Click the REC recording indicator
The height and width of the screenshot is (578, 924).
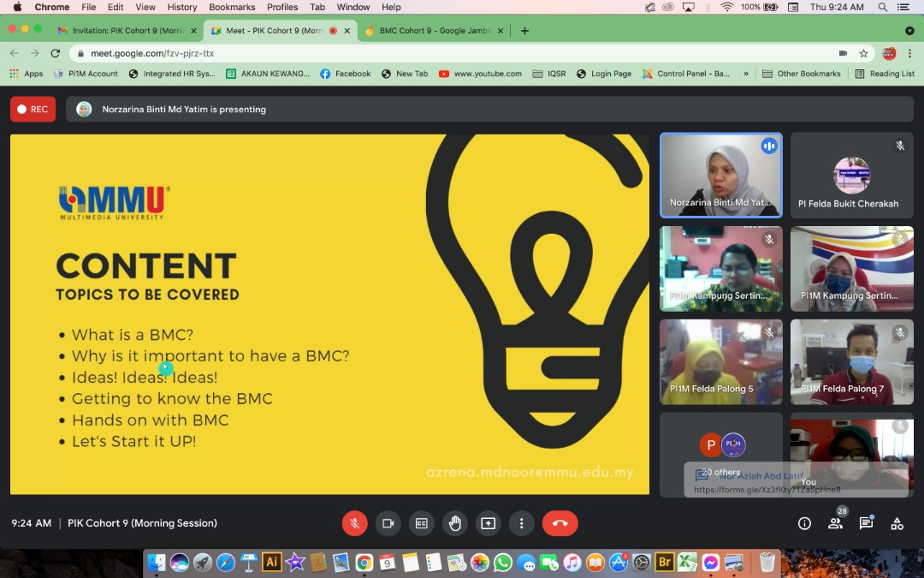pyautogui.click(x=33, y=110)
